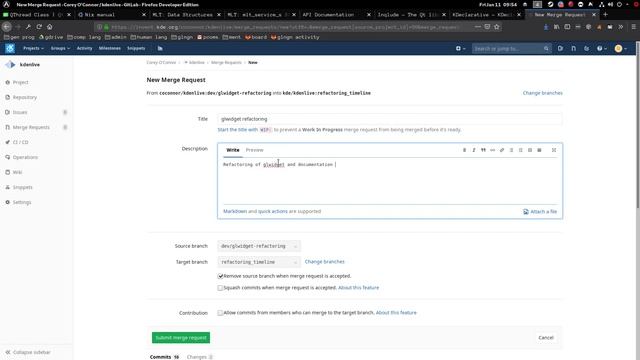
Task: Click the Submit merge request button
Action: [181, 338]
